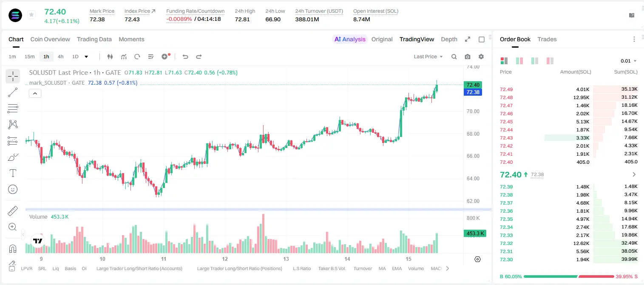Screen dimensions: 644x285
Task: Click the candlestick chart style icon
Action: tap(110, 57)
